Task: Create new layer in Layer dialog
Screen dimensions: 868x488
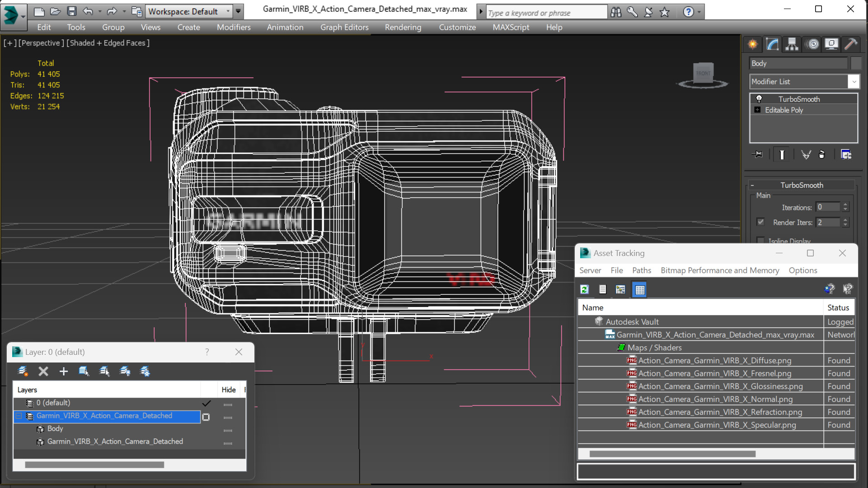Action: click(x=23, y=371)
